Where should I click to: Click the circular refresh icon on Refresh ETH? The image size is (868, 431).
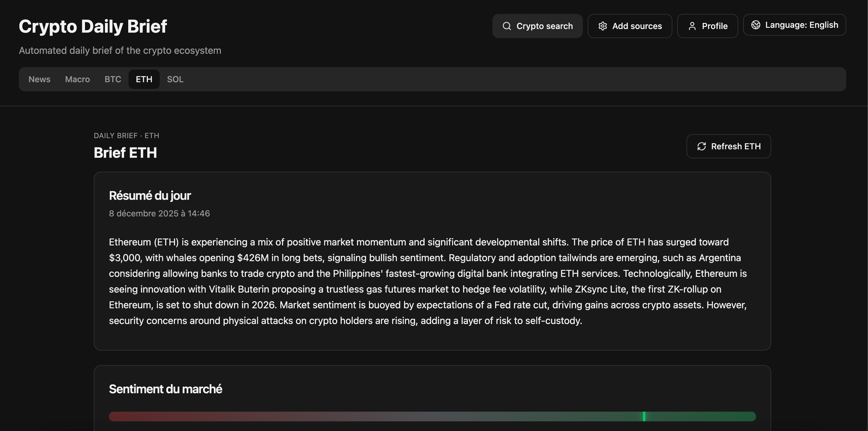[702, 147]
